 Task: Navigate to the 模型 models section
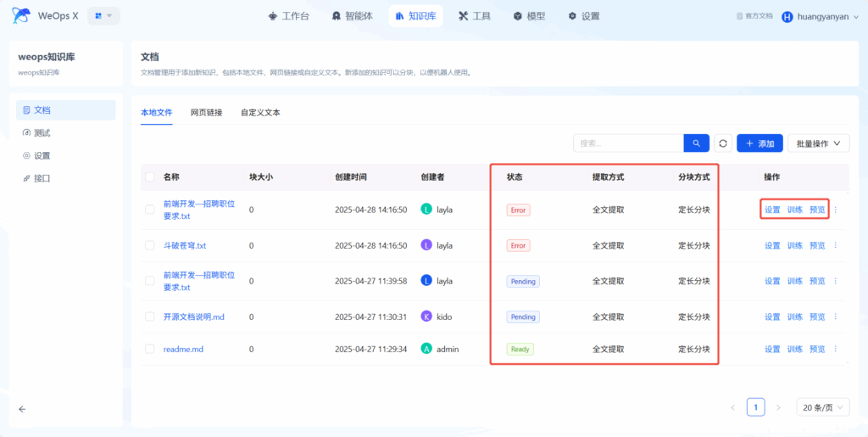click(x=529, y=16)
